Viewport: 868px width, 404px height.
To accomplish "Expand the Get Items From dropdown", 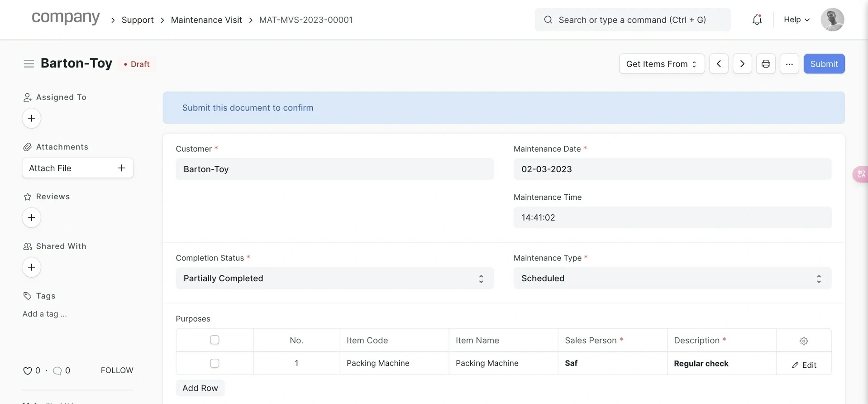I will coord(661,64).
